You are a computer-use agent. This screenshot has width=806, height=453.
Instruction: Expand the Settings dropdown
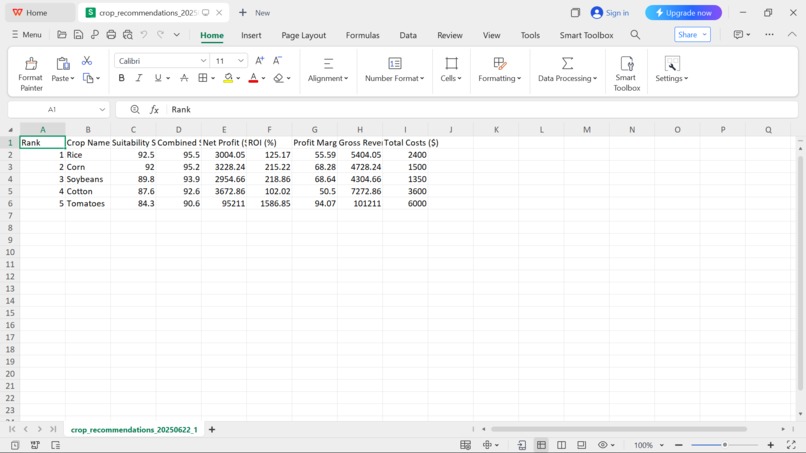(671, 78)
